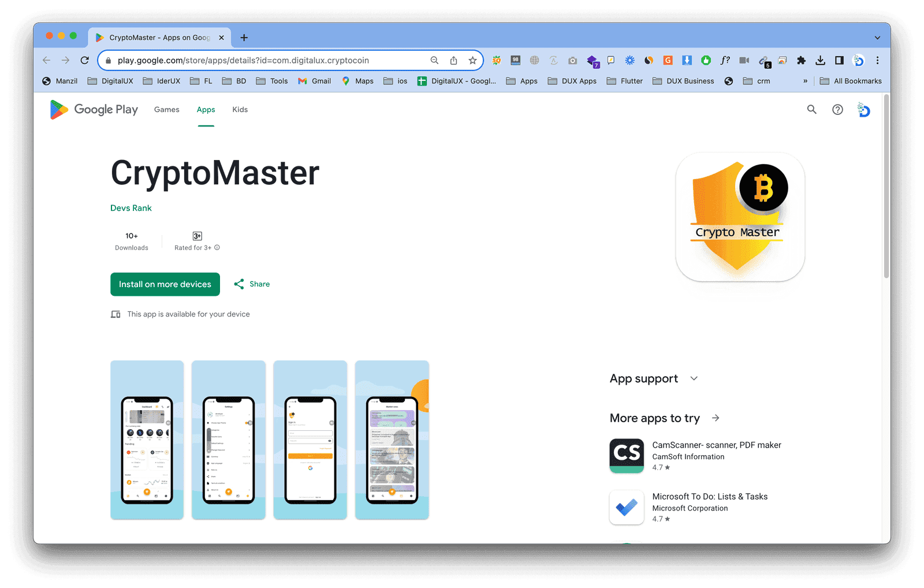Open the CamScanner app icon
Screen dimensions: 924x588
(x=627, y=456)
